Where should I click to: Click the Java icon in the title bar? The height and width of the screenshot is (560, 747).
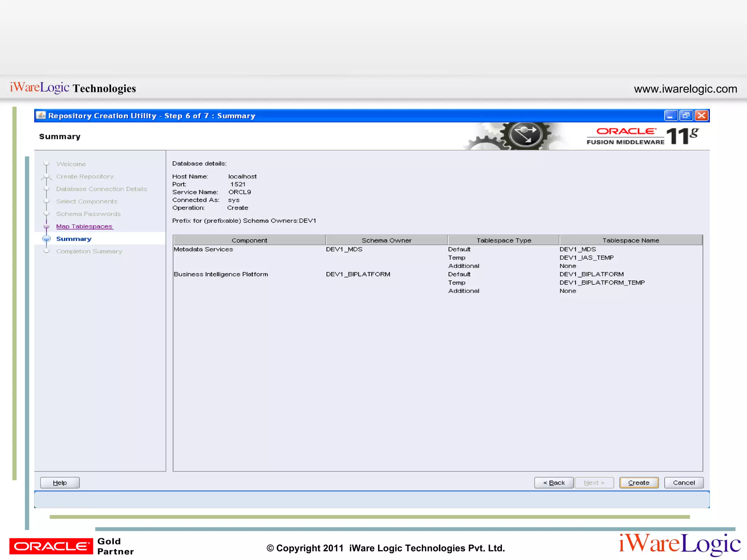tap(41, 116)
